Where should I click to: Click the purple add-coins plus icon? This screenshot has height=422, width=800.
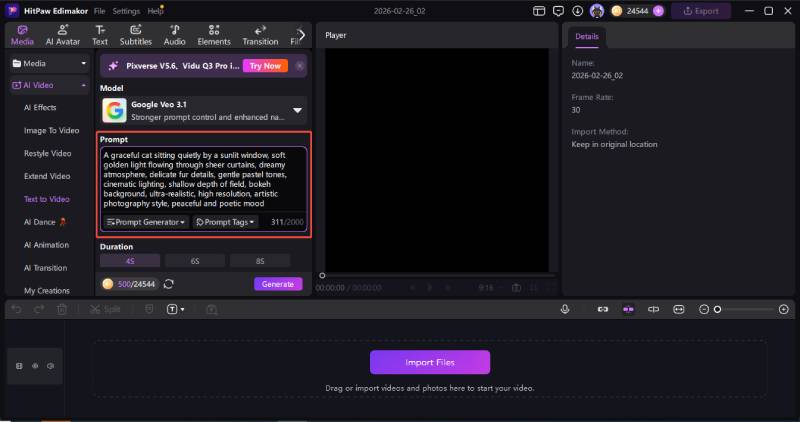pos(658,10)
